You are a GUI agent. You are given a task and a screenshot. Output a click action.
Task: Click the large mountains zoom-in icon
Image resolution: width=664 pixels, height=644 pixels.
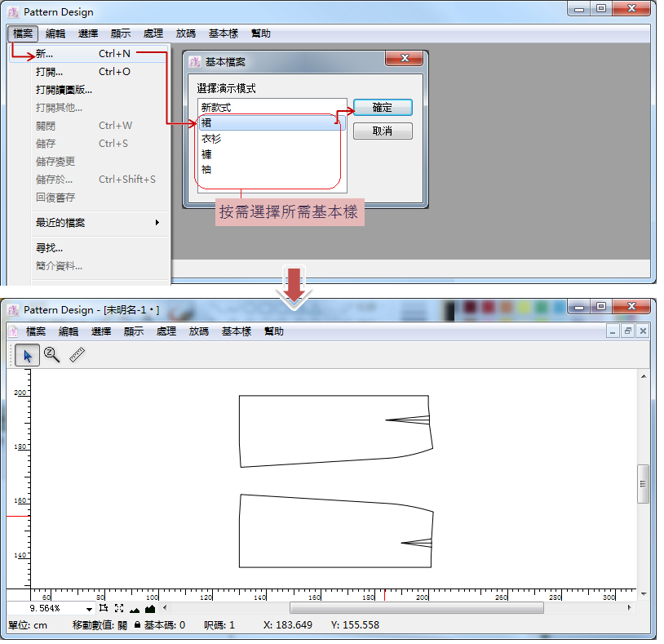[150, 608]
